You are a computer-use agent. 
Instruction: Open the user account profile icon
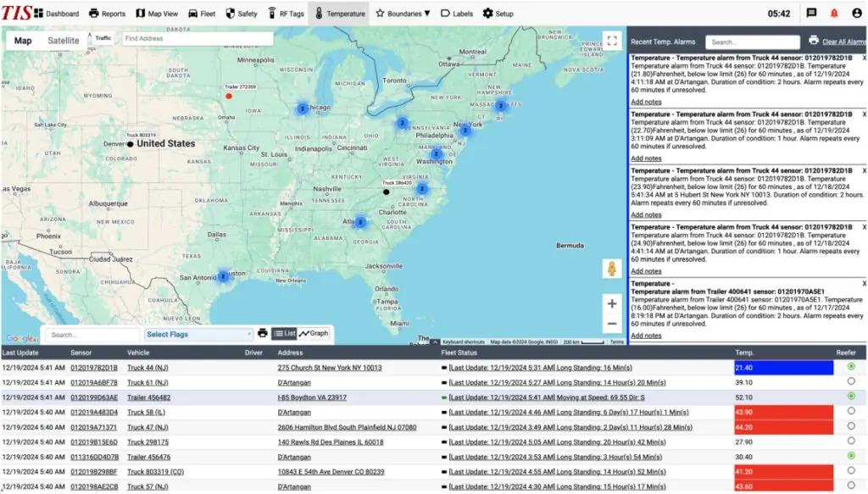[x=856, y=14]
